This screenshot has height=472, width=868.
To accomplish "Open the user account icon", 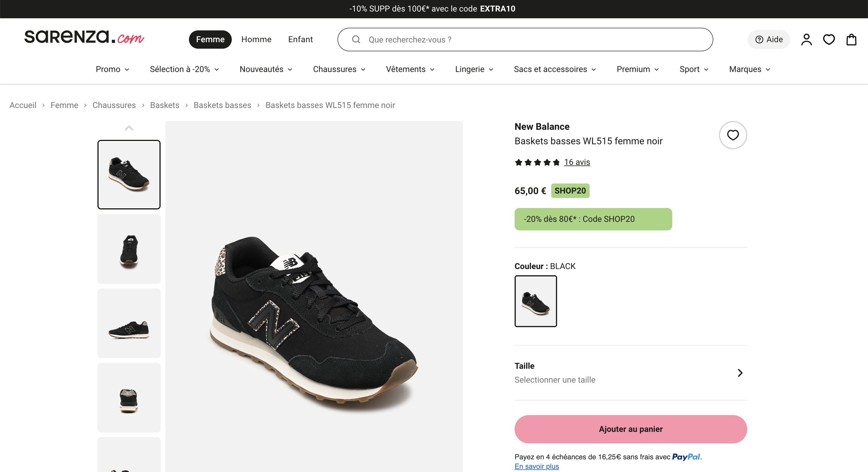I will tap(806, 40).
